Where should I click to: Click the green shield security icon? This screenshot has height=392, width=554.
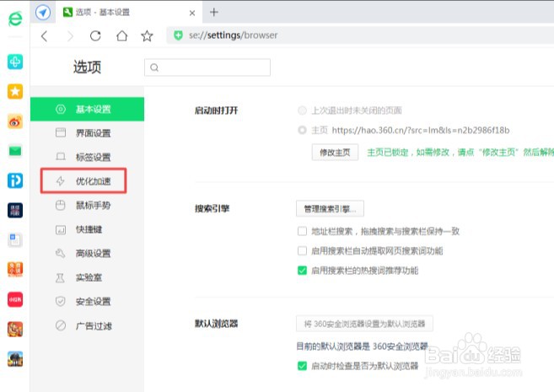[x=179, y=35]
